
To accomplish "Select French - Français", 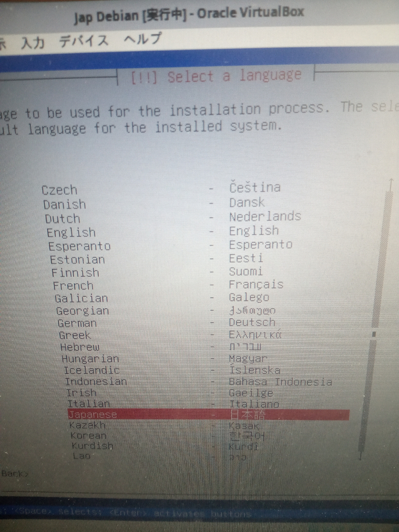I will pyautogui.click(x=73, y=286).
